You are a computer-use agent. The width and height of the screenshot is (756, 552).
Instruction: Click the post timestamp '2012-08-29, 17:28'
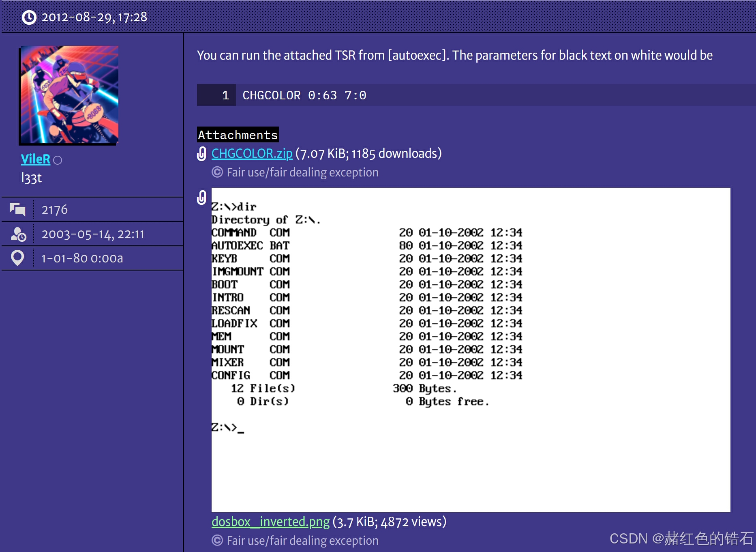coord(94,17)
